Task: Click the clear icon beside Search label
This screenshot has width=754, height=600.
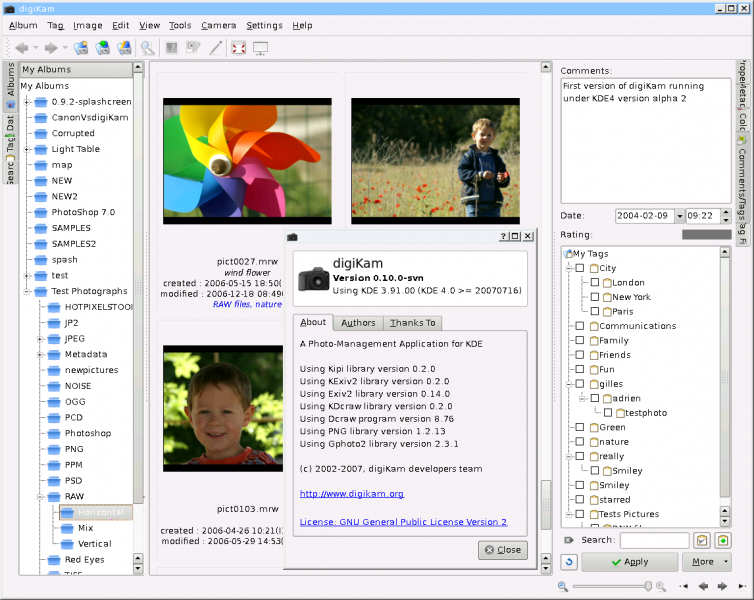Action: click(x=568, y=540)
